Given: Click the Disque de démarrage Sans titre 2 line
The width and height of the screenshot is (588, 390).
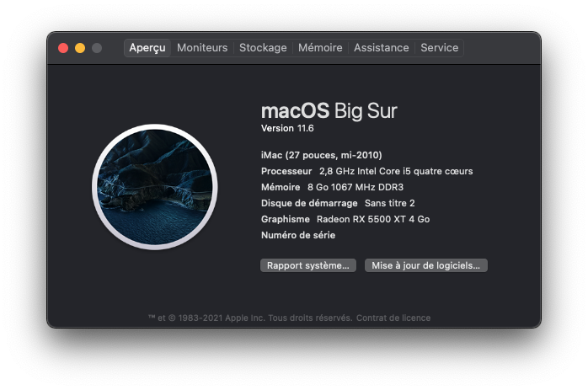Looking at the screenshot, I should pyautogui.click(x=338, y=203).
